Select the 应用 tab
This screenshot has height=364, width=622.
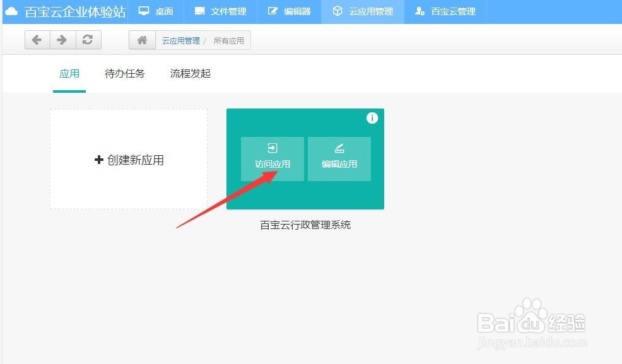tap(69, 74)
